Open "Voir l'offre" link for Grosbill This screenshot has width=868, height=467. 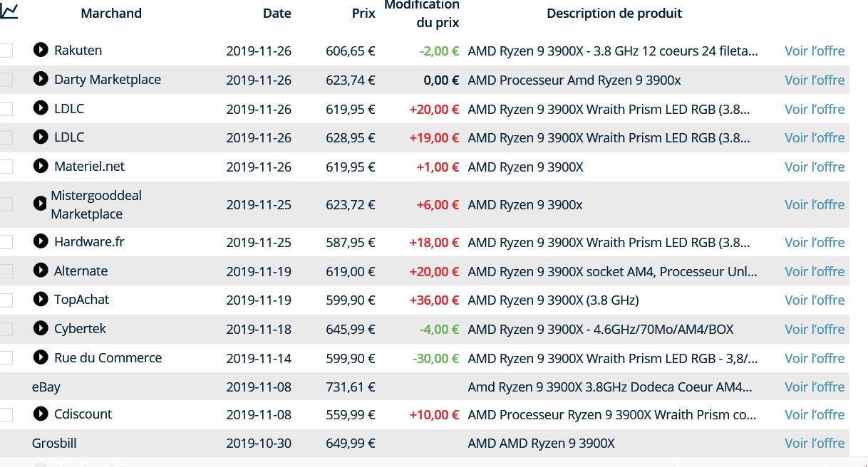click(815, 444)
